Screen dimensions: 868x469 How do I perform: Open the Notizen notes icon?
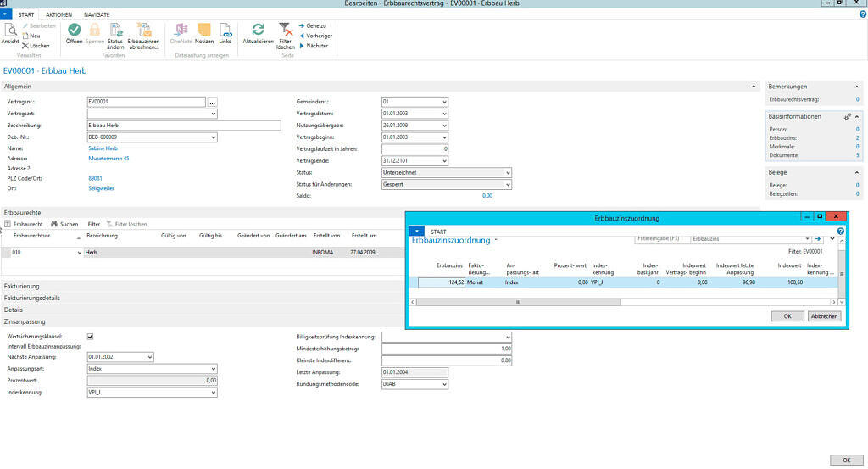click(203, 30)
